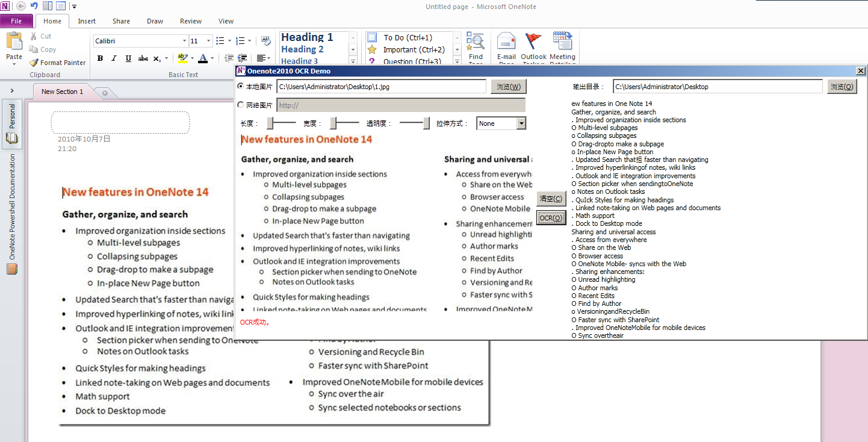Open the highlight color dropdown arrow
This screenshot has width=868, height=442.
(192, 58)
